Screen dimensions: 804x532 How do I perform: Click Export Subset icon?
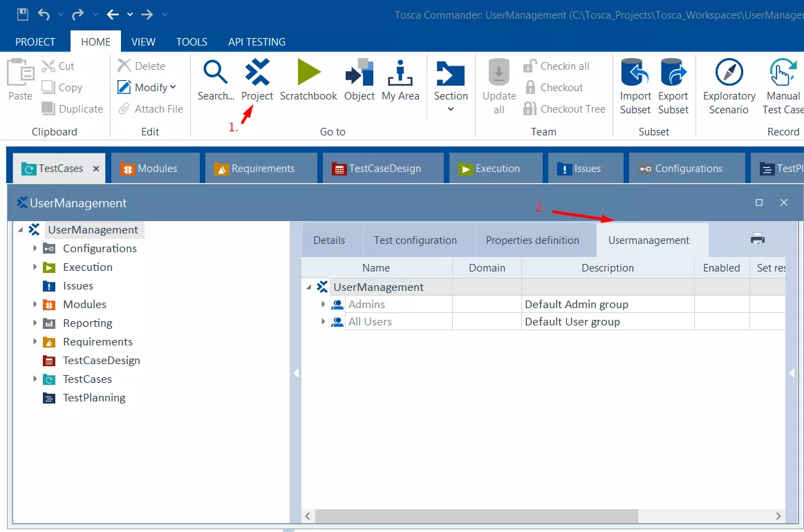(x=673, y=86)
